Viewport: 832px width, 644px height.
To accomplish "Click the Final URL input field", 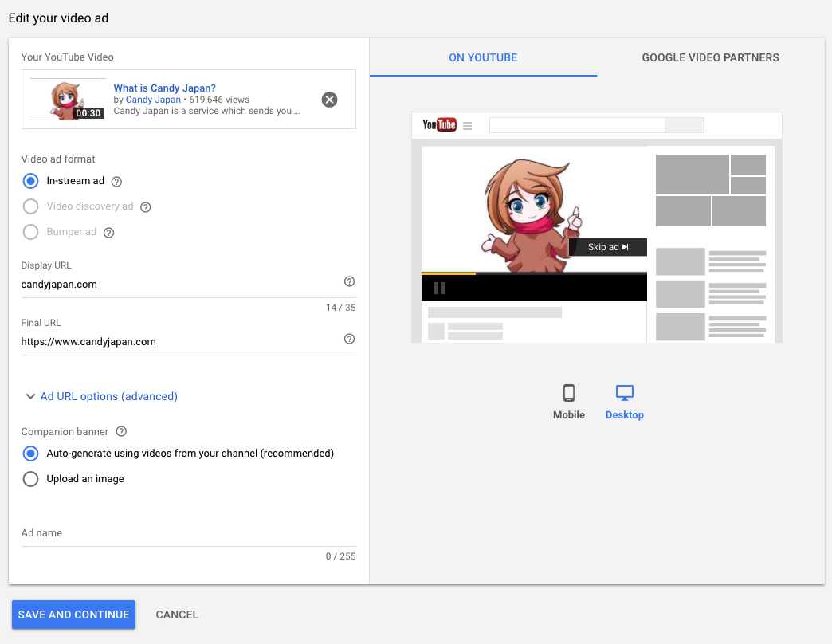I will pyautogui.click(x=180, y=342).
